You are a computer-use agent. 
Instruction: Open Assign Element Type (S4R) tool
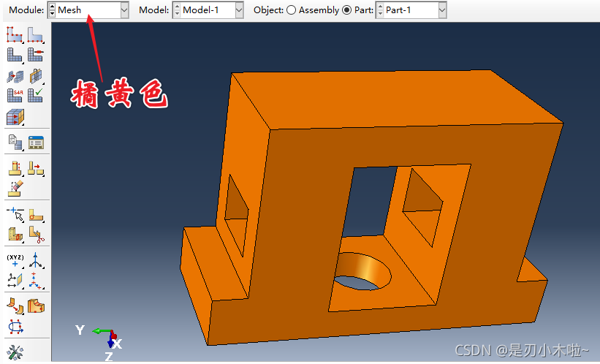[15, 95]
